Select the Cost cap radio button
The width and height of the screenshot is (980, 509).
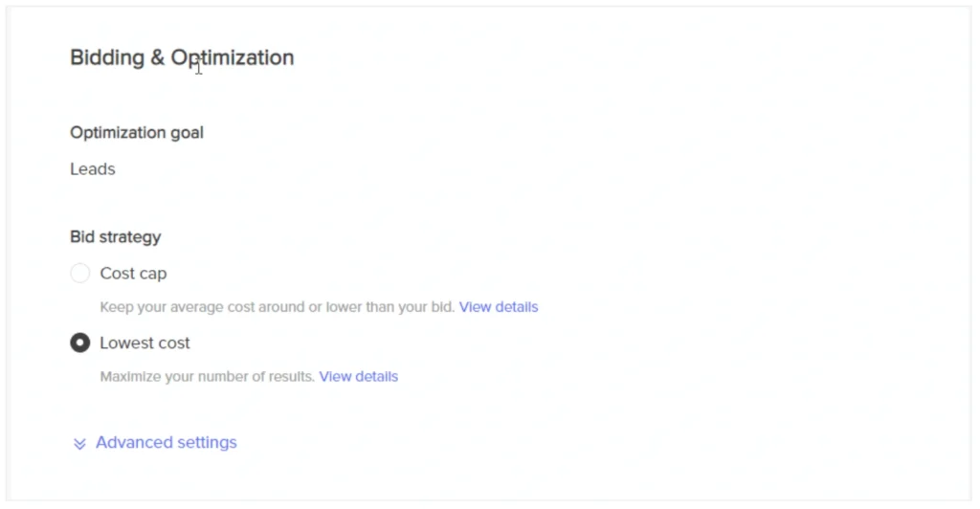(x=80, y=274)
